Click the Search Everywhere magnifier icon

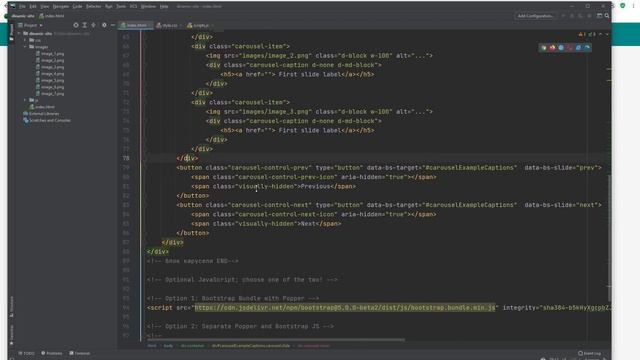point(607,16)
